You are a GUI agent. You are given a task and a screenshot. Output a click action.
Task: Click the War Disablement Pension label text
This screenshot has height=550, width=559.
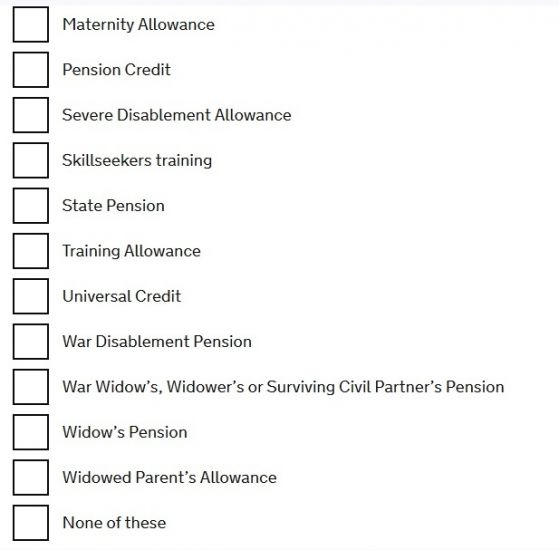pos(157,341)
